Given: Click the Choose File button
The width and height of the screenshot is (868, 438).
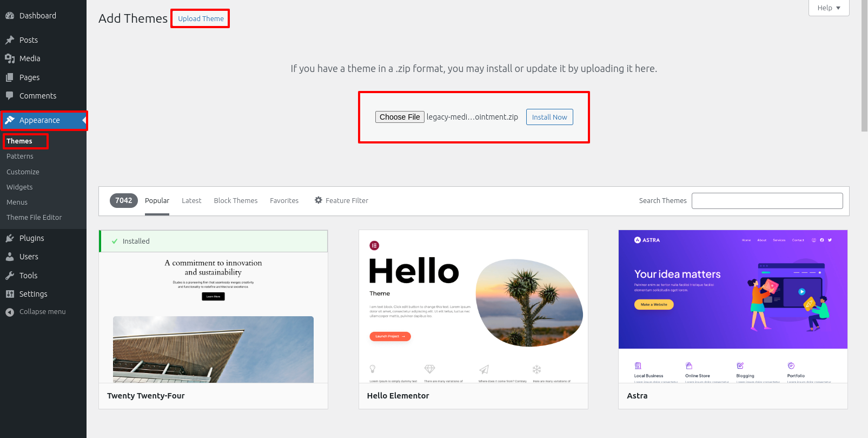Looking at the screenshot, I should pos(400,117).
